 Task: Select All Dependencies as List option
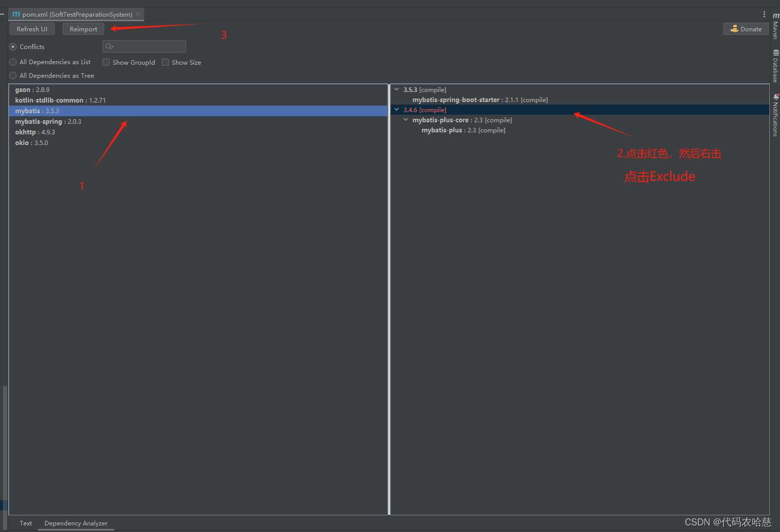[13, 62]
